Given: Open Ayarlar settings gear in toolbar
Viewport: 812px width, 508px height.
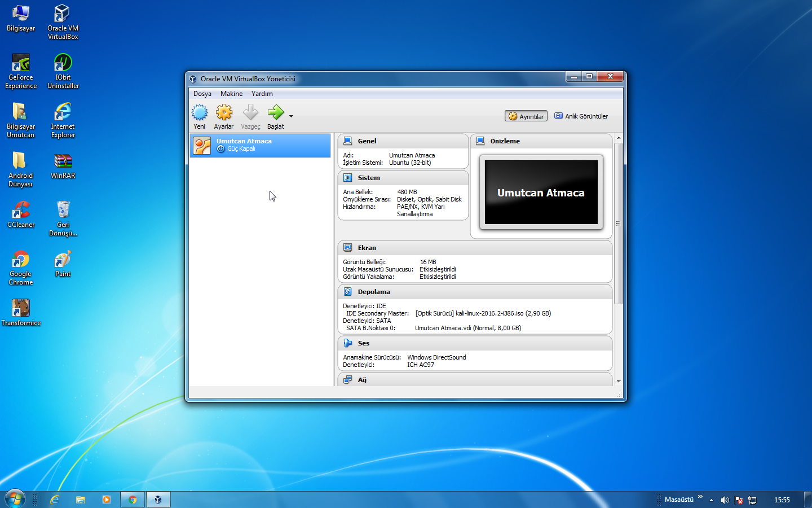Looking at the screenshot, I should point(224,113).
